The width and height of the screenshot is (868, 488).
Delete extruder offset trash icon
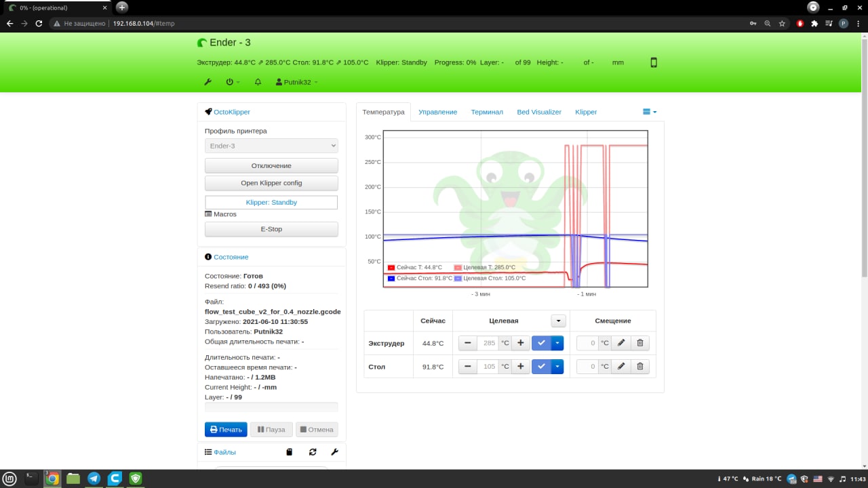pyautogui.click(x=640, y=343)
